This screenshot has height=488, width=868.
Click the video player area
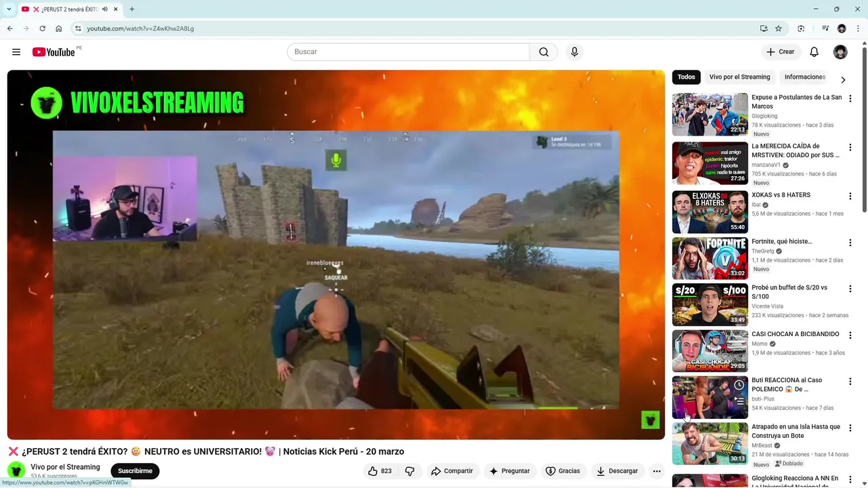[x=336, y=255]
